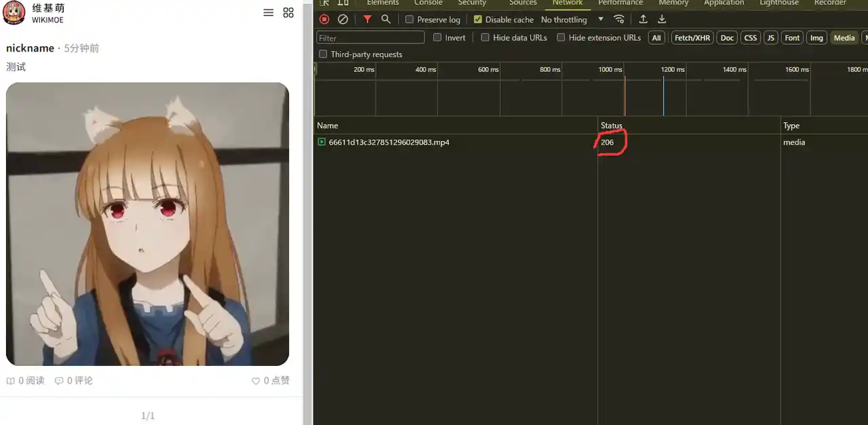Switch to the Performance tab
This screenshot has height=425, width=868.
[620, 3]
